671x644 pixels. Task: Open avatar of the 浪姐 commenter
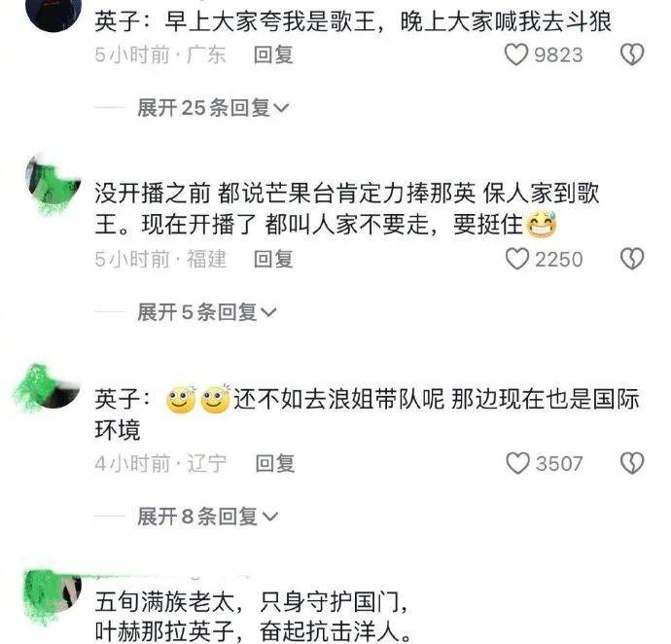click(x=52, y=385)
